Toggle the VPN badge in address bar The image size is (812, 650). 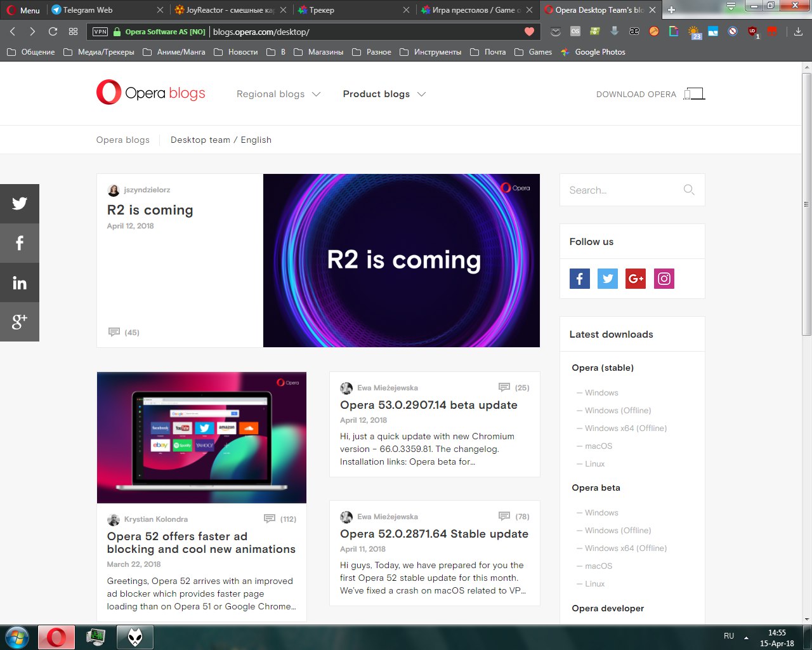coord(100,32)
